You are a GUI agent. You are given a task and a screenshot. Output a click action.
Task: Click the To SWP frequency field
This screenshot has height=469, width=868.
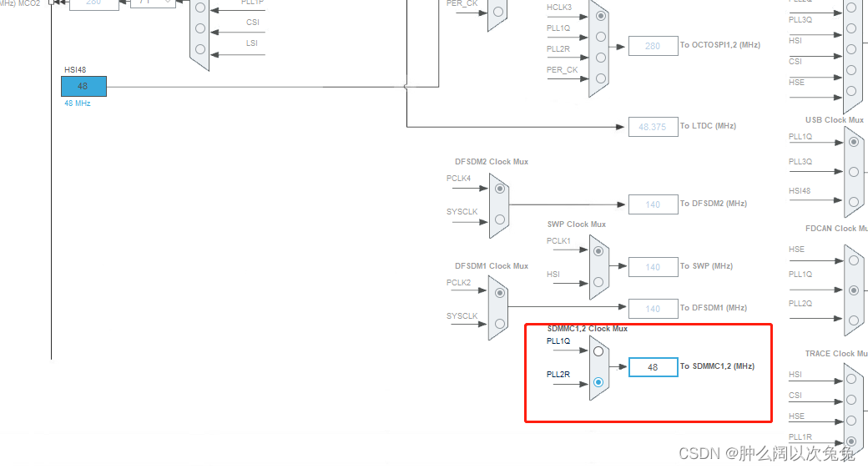[x=654, y=267]
